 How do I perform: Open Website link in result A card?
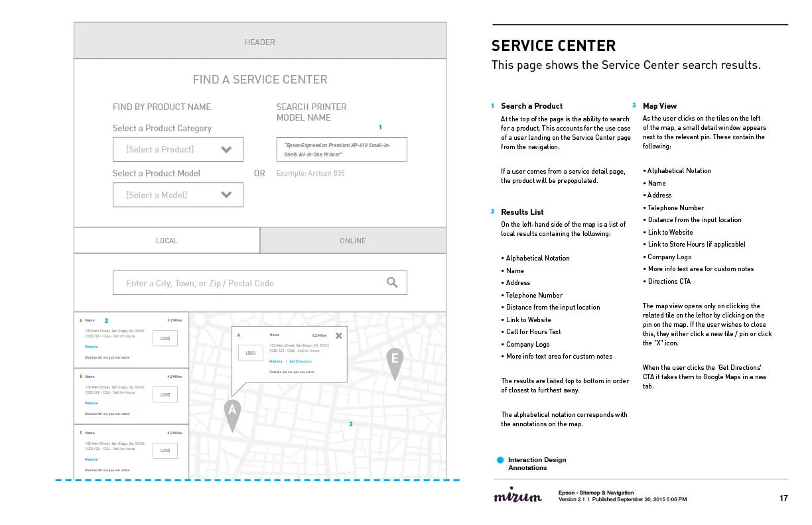[91, 347]
